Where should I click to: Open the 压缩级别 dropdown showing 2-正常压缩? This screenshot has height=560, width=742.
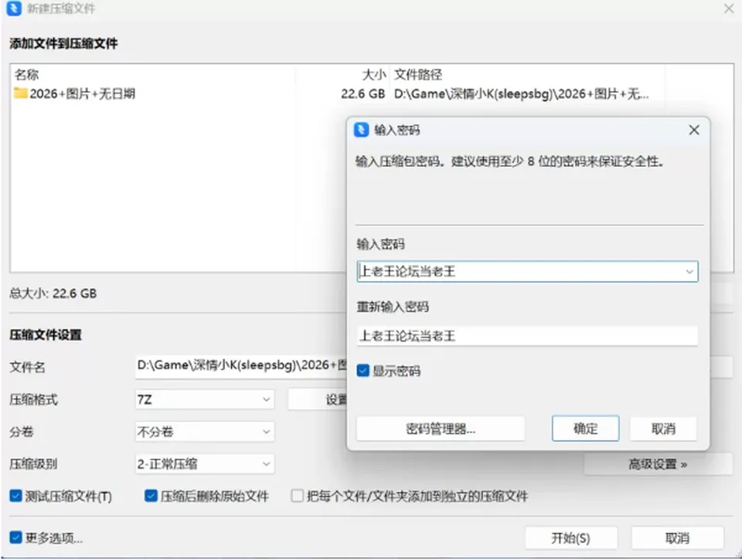click(x=204, y=464)
